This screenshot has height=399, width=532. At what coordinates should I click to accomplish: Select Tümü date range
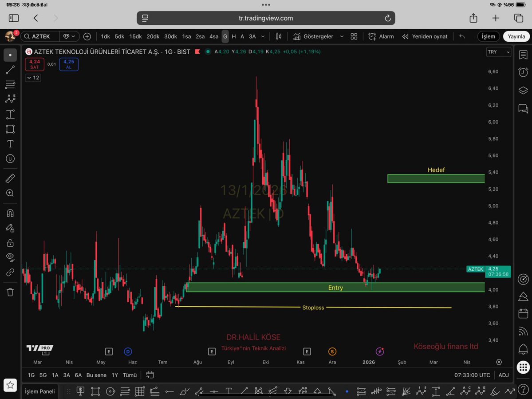(130, 375)
